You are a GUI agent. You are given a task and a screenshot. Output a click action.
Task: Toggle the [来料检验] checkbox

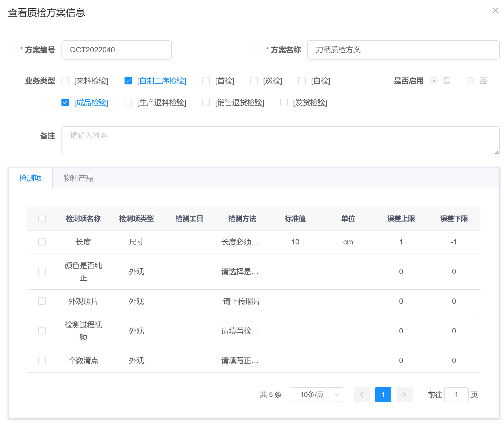[65, 81]
